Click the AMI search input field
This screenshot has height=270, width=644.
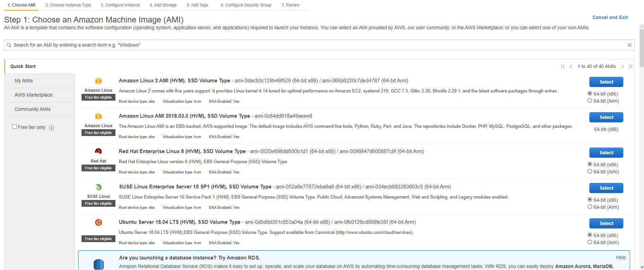[x=316, y=45]
